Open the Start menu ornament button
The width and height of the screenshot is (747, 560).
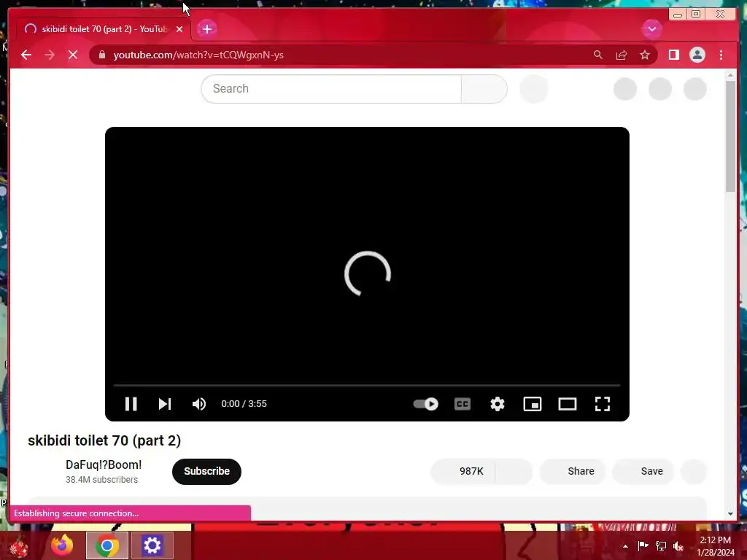[x=18, y=547]
